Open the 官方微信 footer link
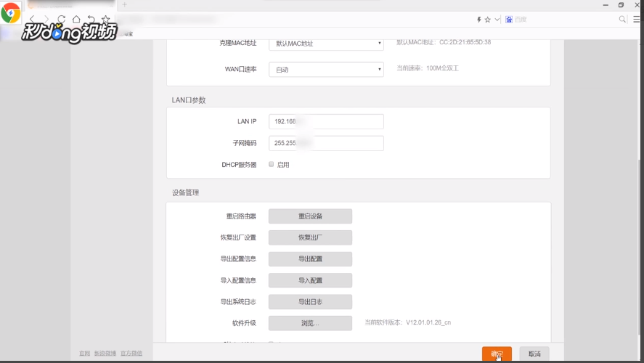 tap(131, 353)
